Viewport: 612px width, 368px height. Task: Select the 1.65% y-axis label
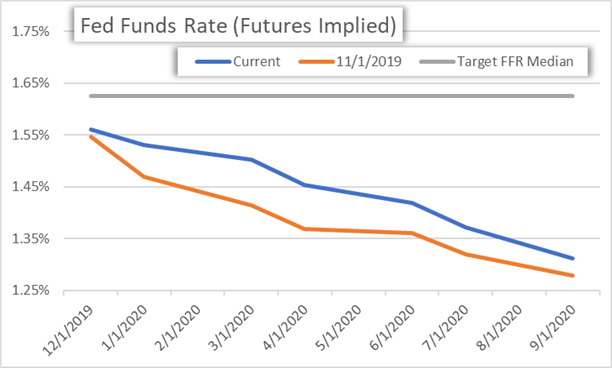31,83
